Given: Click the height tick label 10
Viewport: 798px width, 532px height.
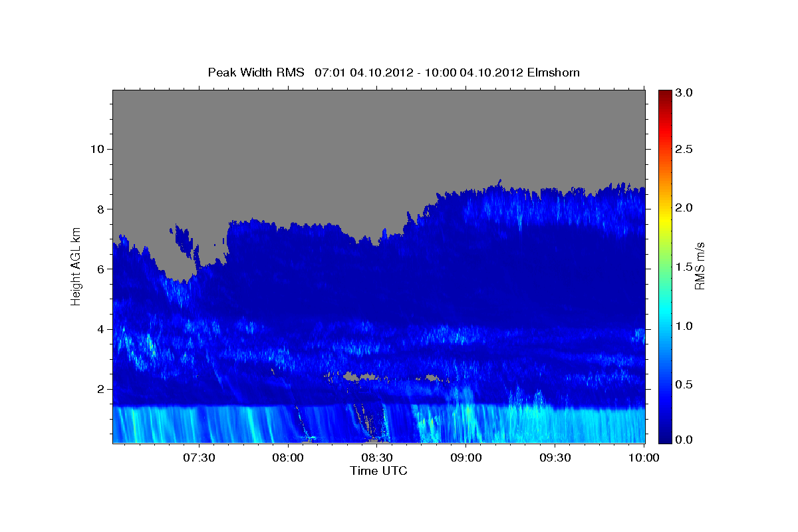Looking at the screenshot, I should pos(96,148).
